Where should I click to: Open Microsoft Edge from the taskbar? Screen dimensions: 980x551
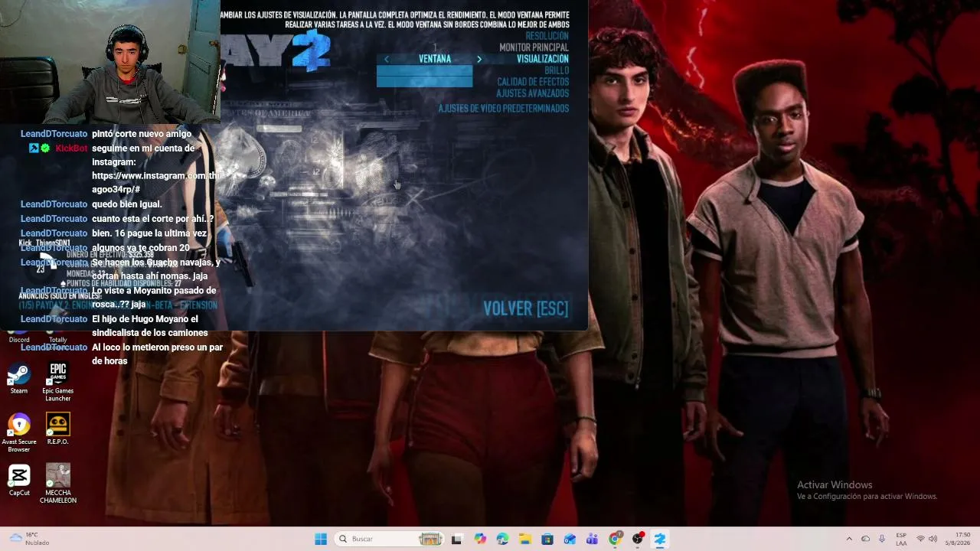click(502, 539)
